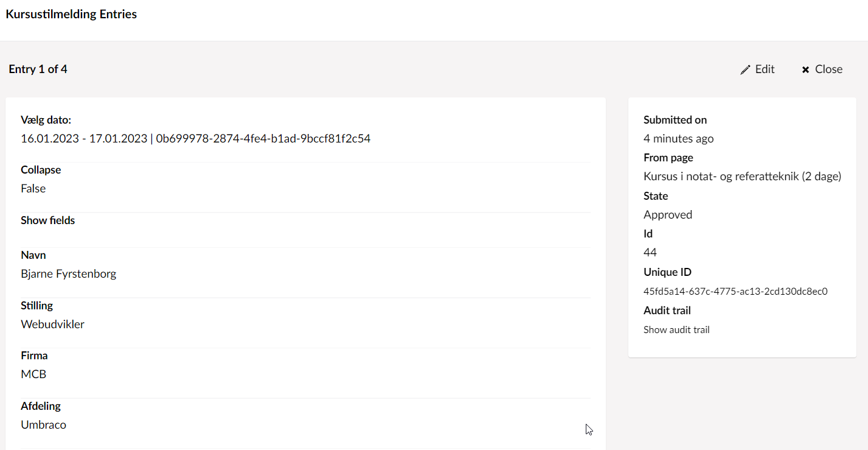This screenshot has width=868, height=450.
Task: Click the Id value 44
Action: 650,252
